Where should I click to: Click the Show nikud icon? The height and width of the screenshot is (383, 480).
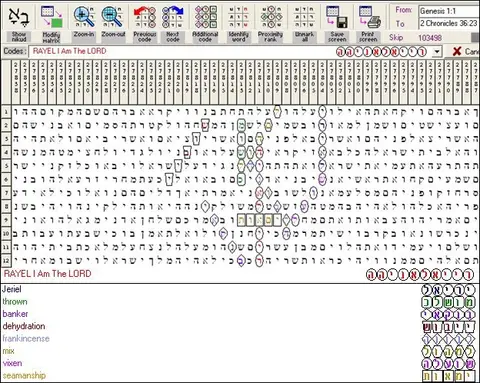19,16
